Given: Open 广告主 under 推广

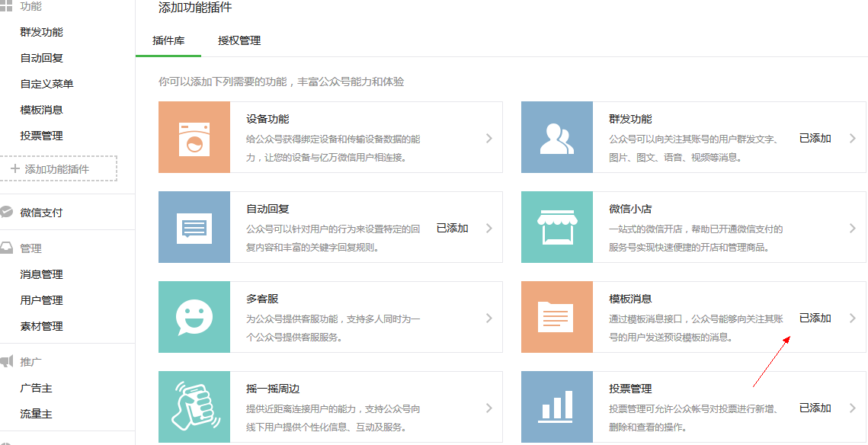Looking at the screenshot, I should point(36,389).
